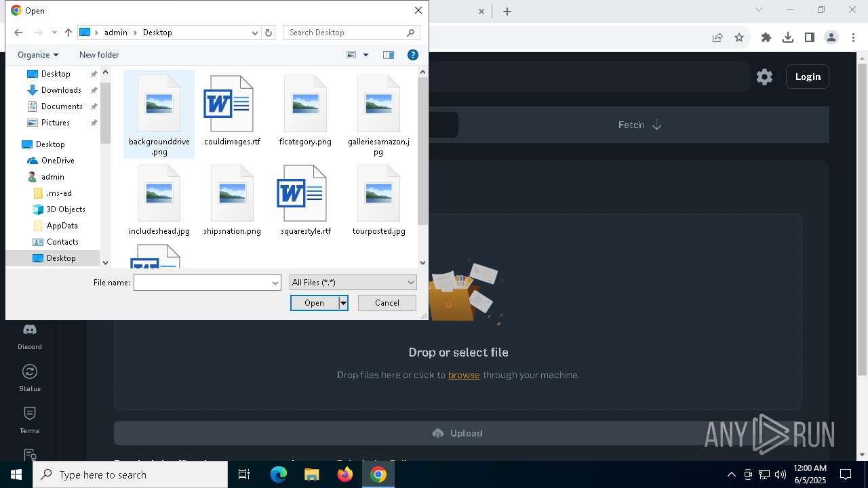Image resolution: width=868 pixels, height=488 pixels.
Task: Click the Upload button
Action: (x=458, y=433)
